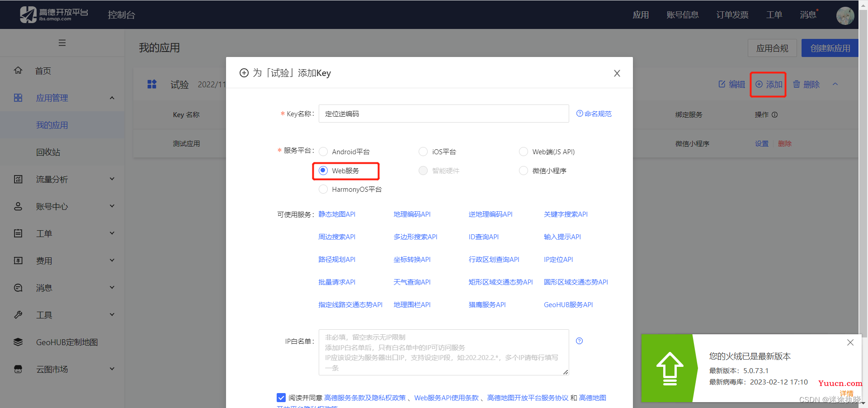
Task: Open 工单 in the top navigation
Action: 774,15
